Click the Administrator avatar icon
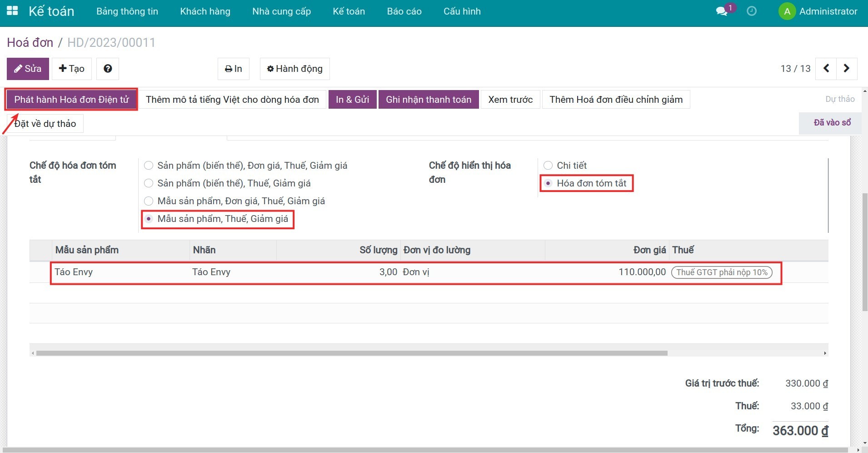Viewport: 868px width, 453px height. (787, 11)
